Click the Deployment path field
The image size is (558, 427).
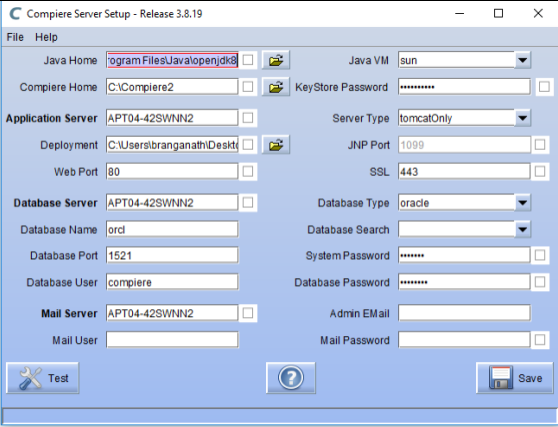click(x=172, y=145)
